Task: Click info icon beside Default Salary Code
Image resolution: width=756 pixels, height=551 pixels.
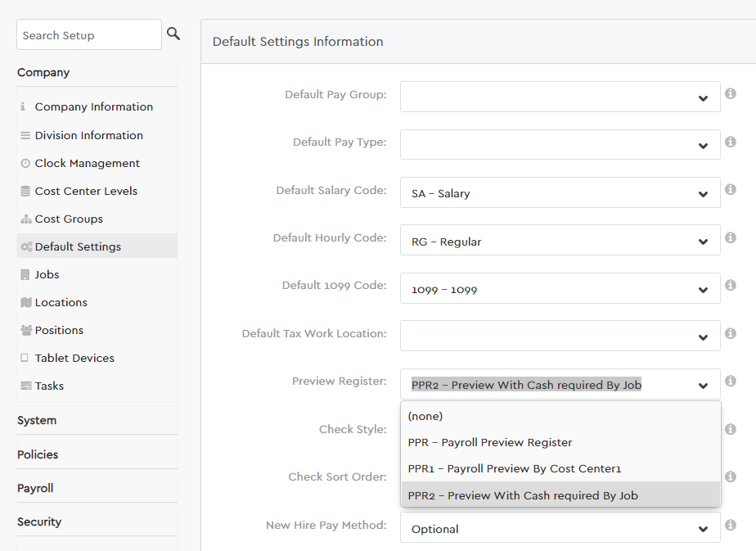Action: [731, 190]
